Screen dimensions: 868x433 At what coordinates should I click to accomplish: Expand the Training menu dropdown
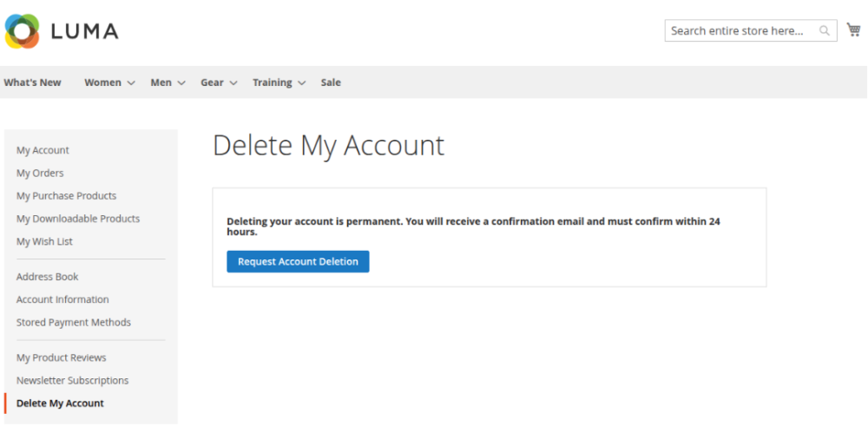tap(279, 82)
